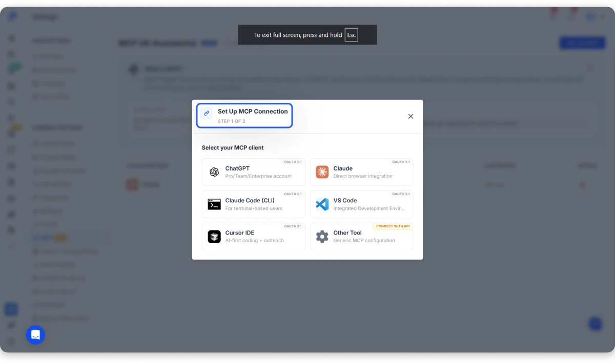The width and height of the screenshot is (615, 364).
Task: Click the blue VS Code logo
Action: [x=322, y=204]
